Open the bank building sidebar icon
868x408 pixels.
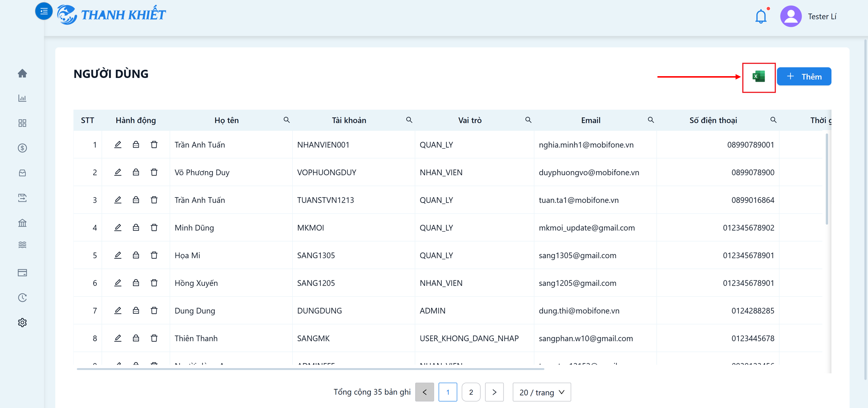(x=23, y=223)
